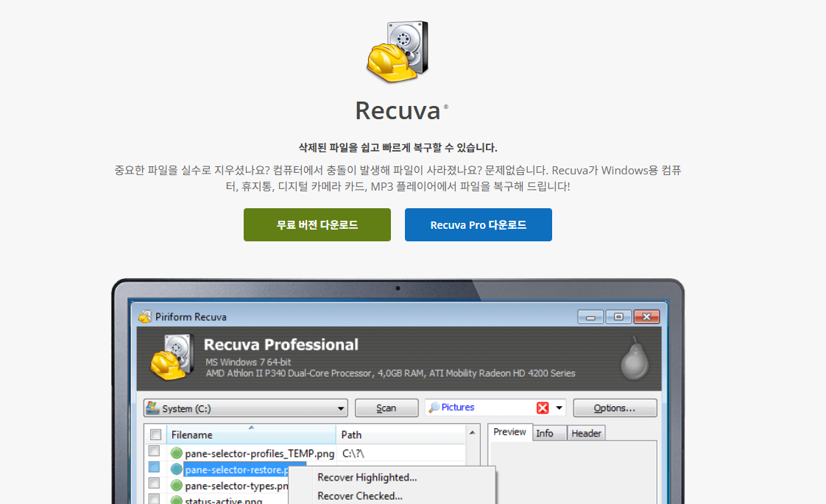Clear the Pictures filter with red X
Image resolution: width=826 pixels, height=504 pixels.
pyautogui.click(x=543, y=408)
